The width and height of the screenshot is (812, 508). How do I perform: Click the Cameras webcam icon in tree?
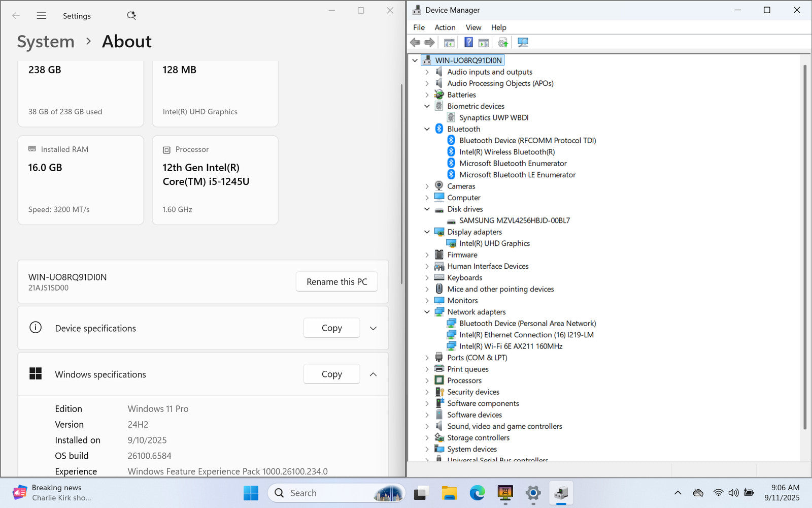(x=439, y=186)
